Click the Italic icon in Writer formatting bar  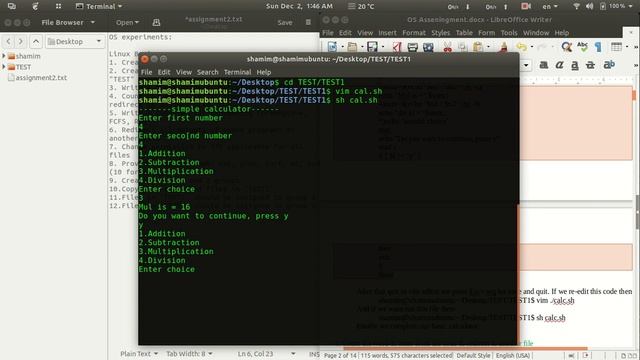559,65
